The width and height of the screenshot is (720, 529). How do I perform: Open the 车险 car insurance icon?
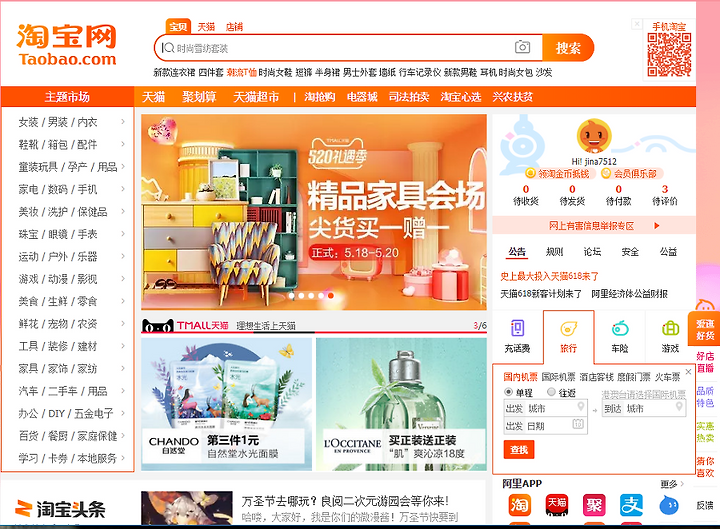620,329
